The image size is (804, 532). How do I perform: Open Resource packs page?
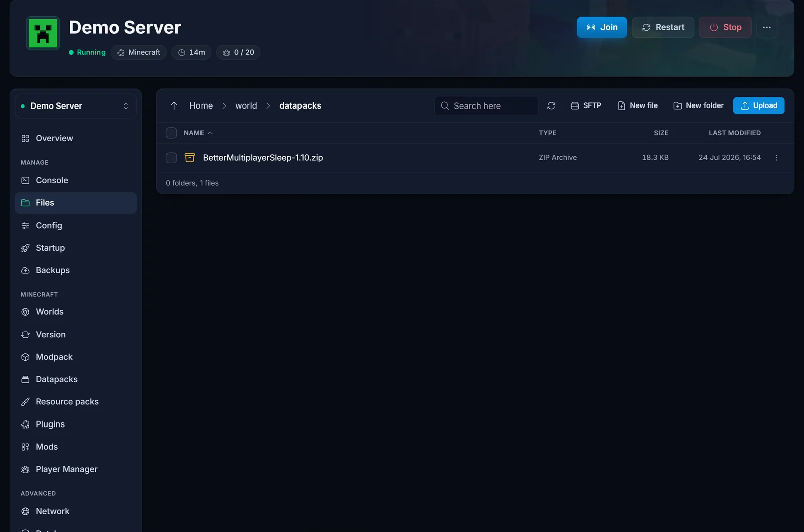[75, 402]
